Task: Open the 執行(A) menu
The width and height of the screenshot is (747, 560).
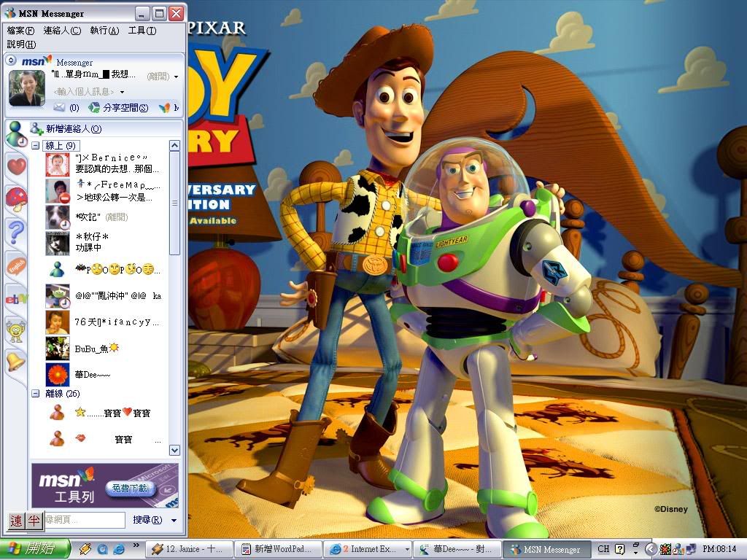Action: 104,31
